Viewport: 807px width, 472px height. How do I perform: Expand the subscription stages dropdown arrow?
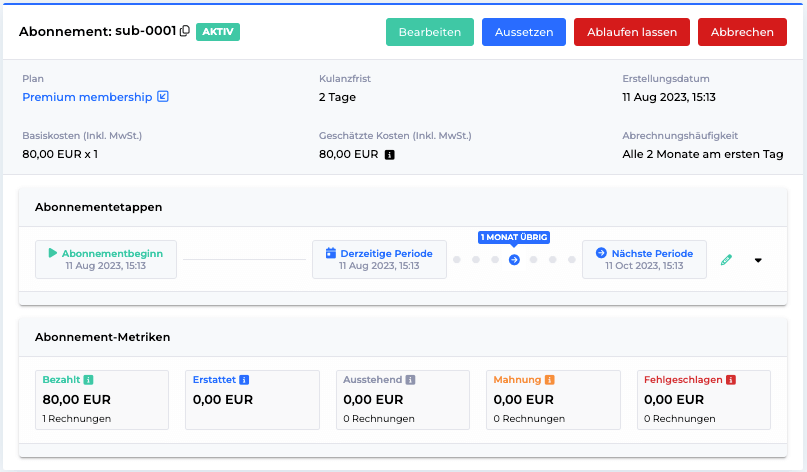pyautogui.click(x=758, y=260)
